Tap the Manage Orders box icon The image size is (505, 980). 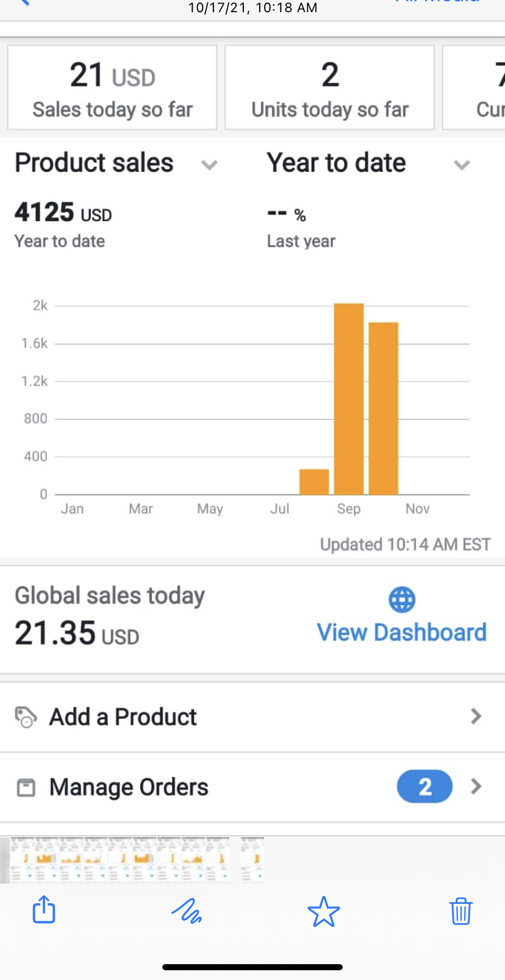[x=26, y=787]
